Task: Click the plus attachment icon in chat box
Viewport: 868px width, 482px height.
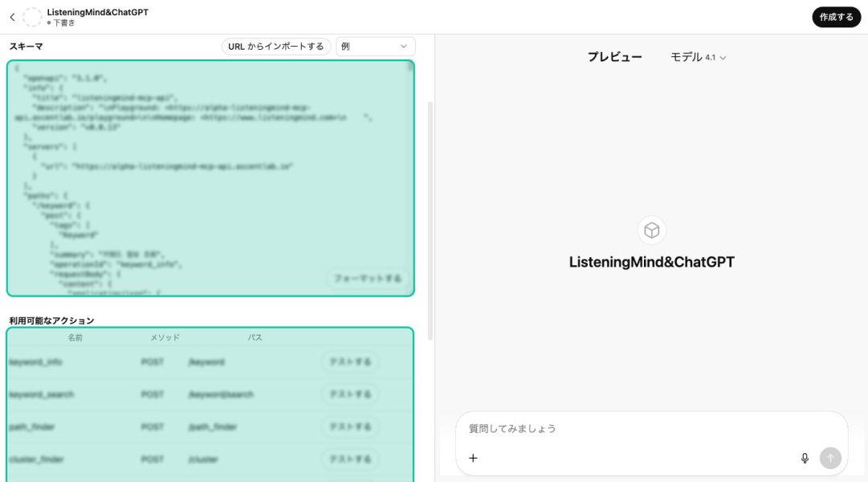Action: (473, 458)
